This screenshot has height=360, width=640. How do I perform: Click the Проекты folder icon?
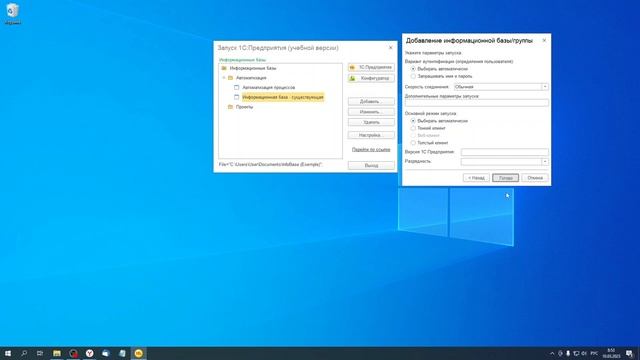point(230,107)
